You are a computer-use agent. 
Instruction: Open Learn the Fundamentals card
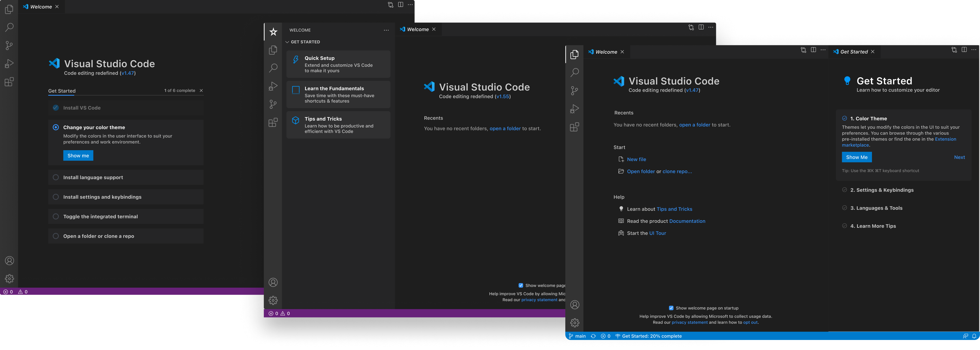338,95
